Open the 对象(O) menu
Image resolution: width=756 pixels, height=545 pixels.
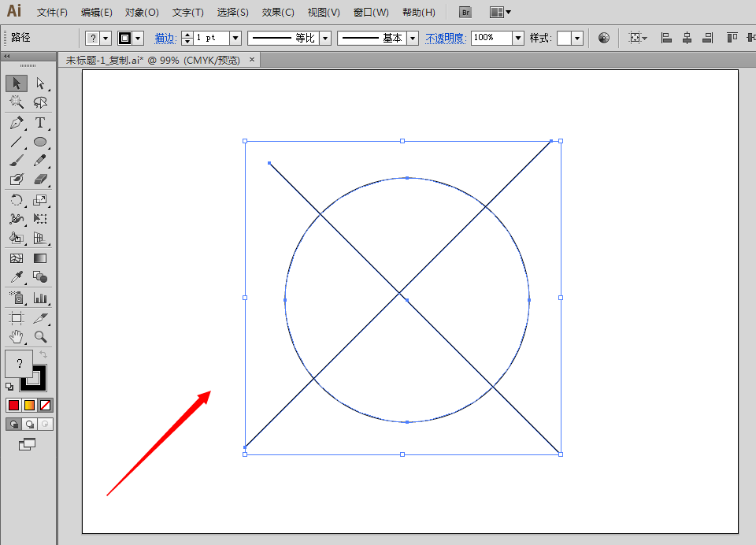click(142, 13)
